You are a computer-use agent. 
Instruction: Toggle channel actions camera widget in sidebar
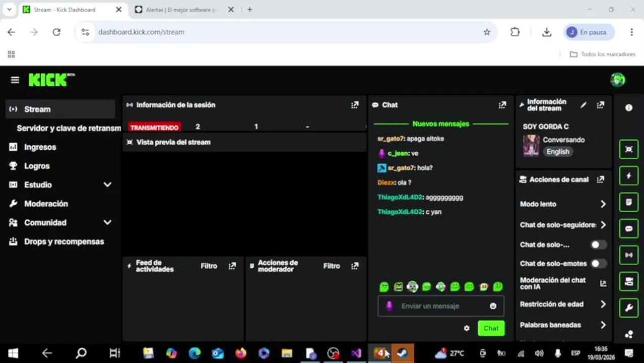pyautogui.click(x=629, y=281)
